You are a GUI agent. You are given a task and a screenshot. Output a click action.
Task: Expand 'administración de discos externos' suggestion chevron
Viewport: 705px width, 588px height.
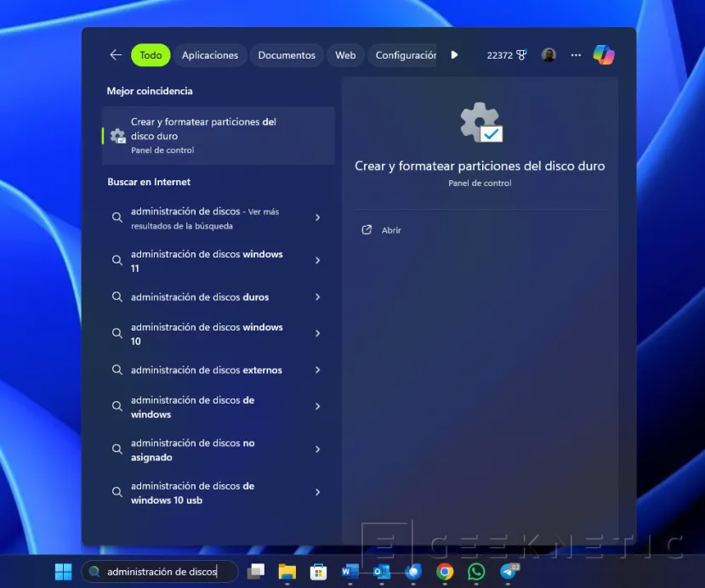(x=318, y=370)
